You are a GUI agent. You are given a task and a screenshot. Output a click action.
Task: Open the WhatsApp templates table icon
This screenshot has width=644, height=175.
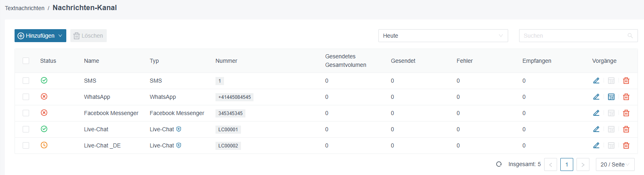pyautogui.click(x=611, y=97)
